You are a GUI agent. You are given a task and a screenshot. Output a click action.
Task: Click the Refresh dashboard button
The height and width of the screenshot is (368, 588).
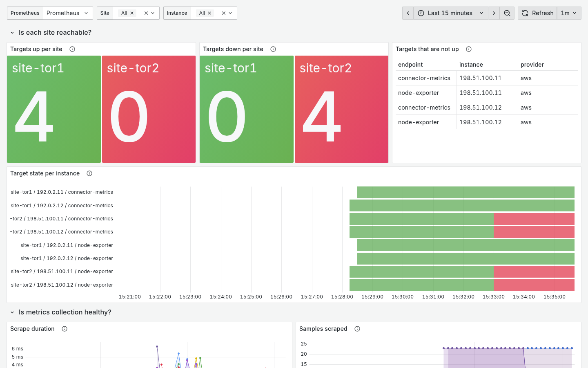(x=537, y=13)
